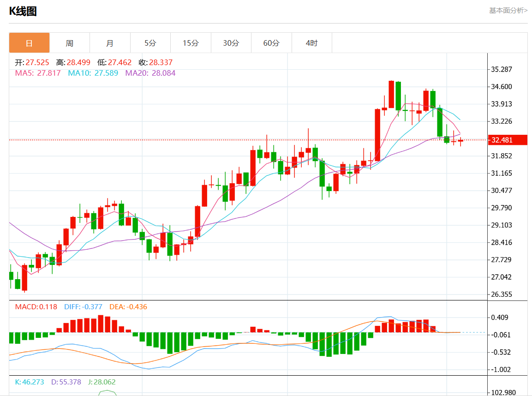Click the DEA: -0.436 value
The image size is (532, 396).
[128, 307]
